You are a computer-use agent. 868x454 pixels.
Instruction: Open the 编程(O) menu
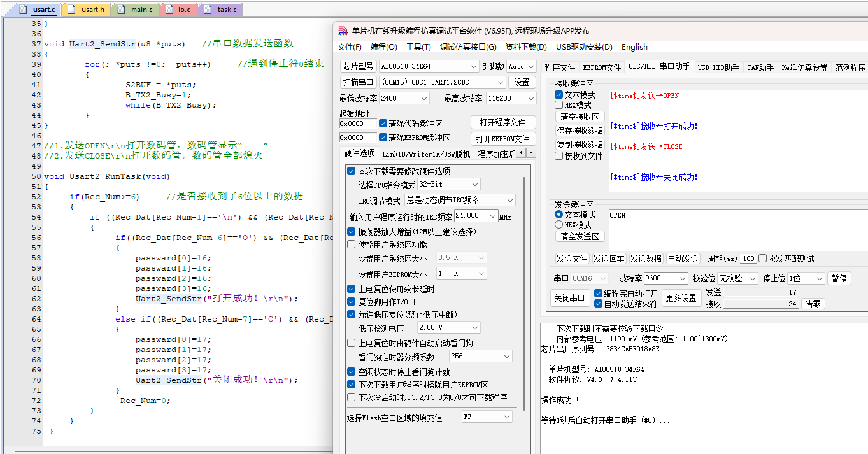pyautogui.click(x=384, y=47)
